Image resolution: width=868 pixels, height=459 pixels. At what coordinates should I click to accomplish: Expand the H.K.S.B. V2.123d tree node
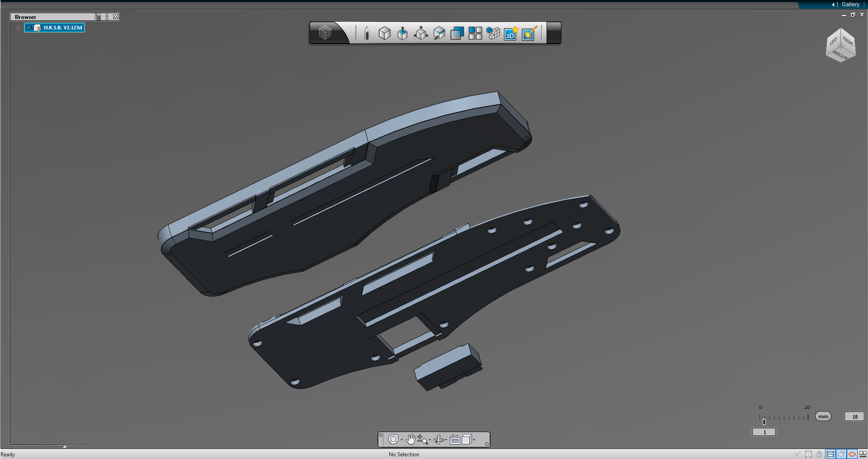[x=19, y=28]
